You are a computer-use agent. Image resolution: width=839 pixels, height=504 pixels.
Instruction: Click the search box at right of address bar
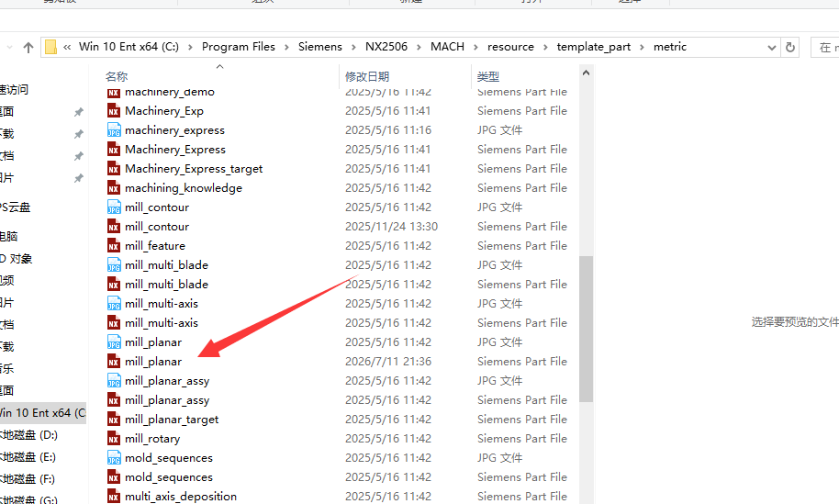tap(825, 47)
